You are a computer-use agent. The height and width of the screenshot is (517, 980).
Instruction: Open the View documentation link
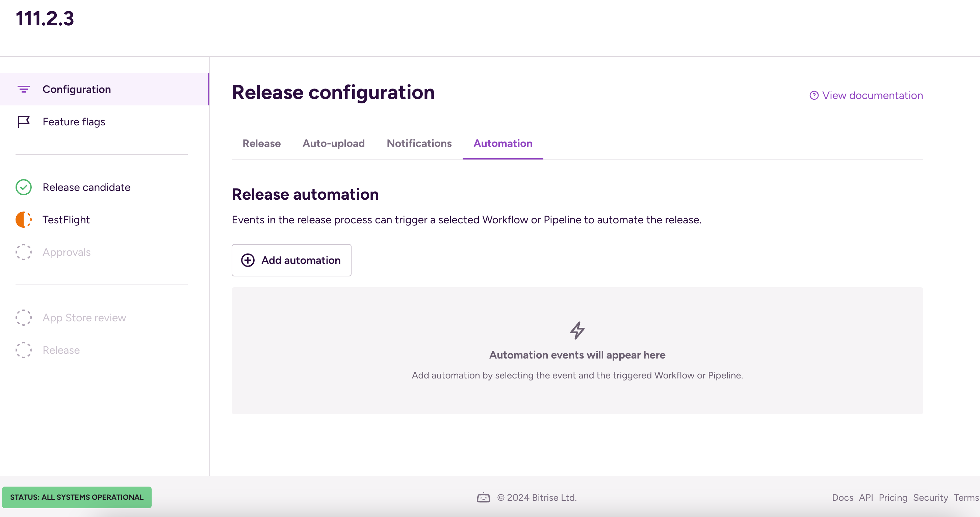tap(866, 95)
